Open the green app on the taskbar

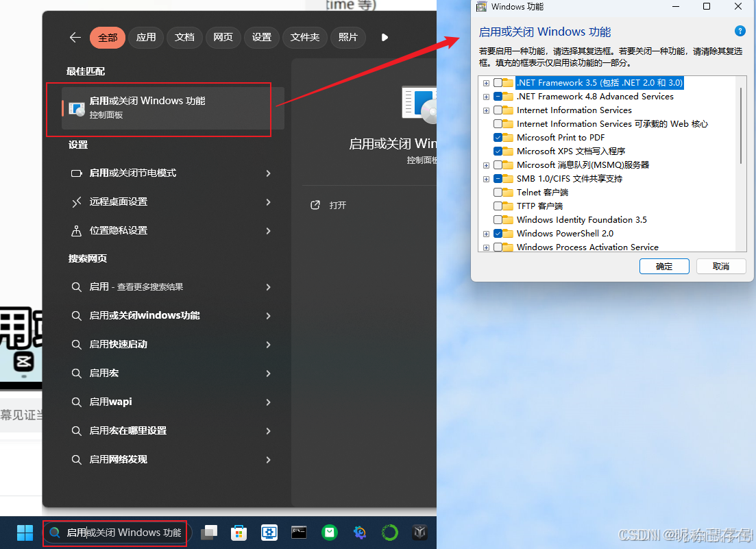[329, 532]
